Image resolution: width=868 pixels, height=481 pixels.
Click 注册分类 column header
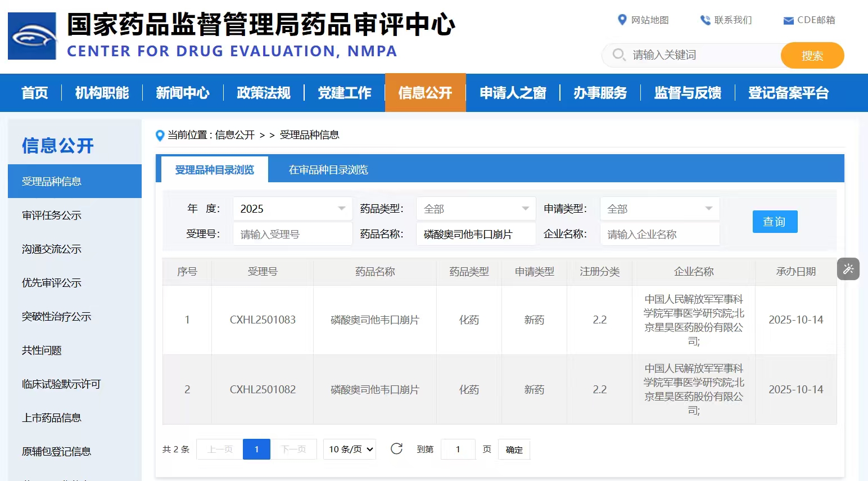tap(600, 272)
